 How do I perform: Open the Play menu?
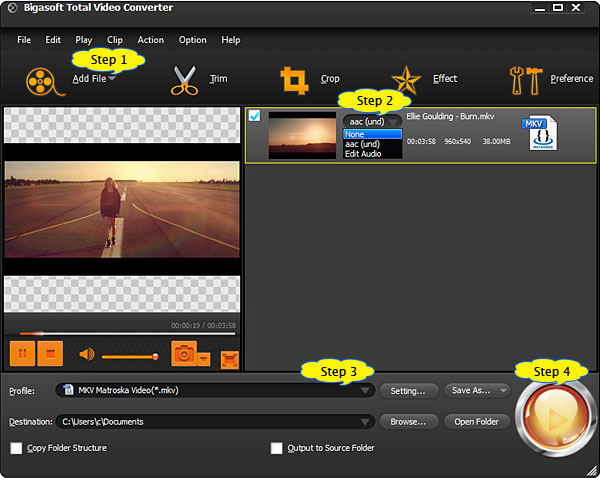[x=83, y=40]
